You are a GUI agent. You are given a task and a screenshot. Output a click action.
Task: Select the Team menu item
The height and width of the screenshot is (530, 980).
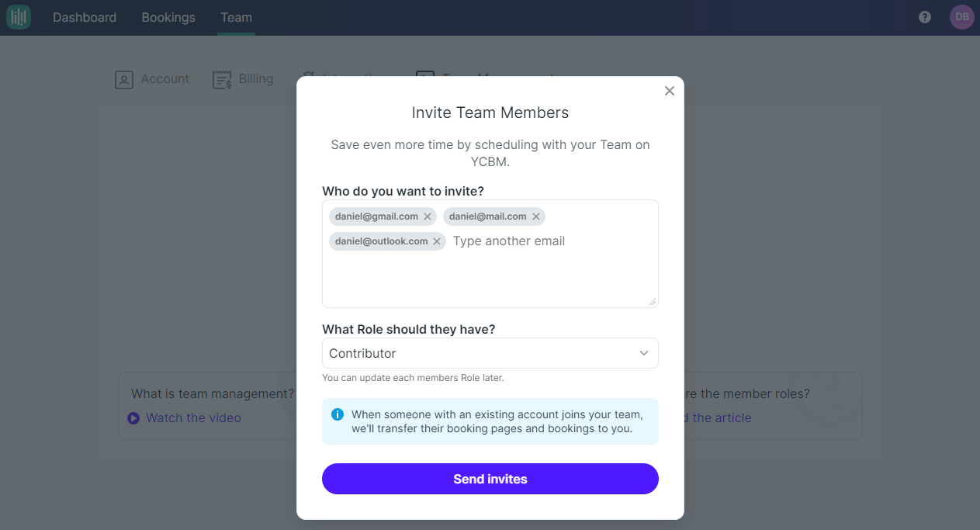pos(236,17)
